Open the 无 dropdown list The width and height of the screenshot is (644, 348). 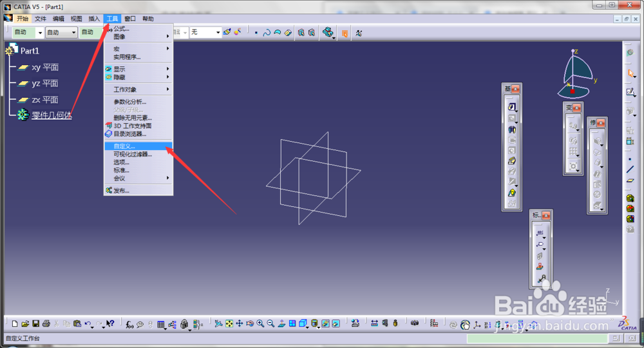pos(218,32)
